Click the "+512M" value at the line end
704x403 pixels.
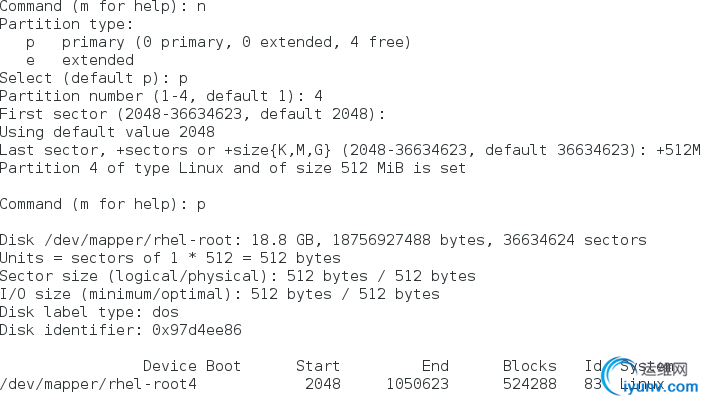(x=678, y=150)
